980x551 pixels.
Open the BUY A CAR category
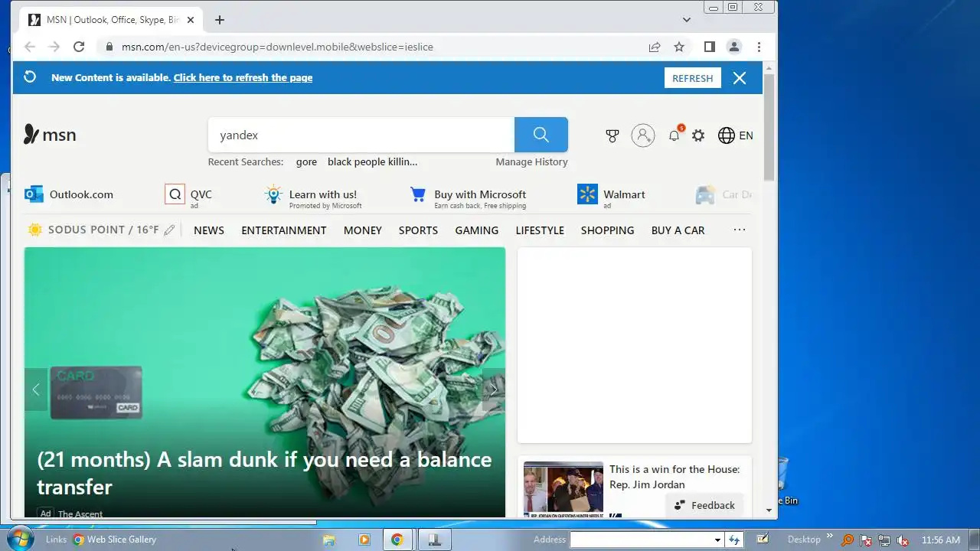point(678,230)
